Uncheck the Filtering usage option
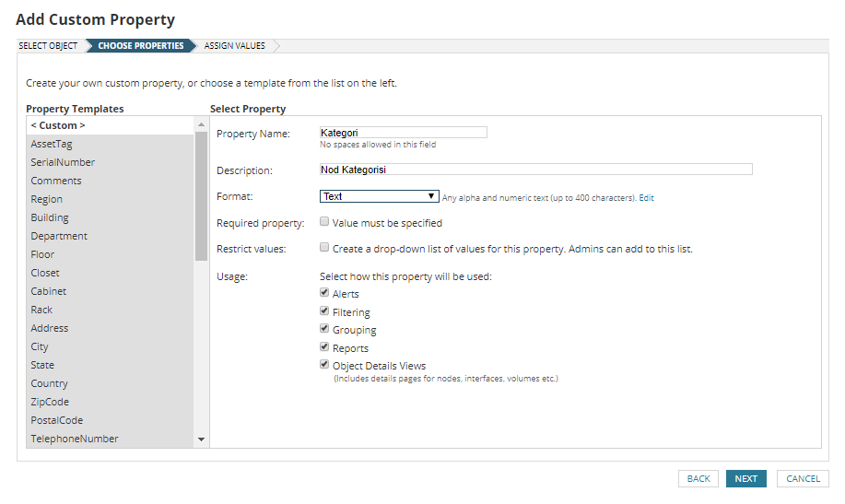Viewport: 845px width, 504px height. 324,311
